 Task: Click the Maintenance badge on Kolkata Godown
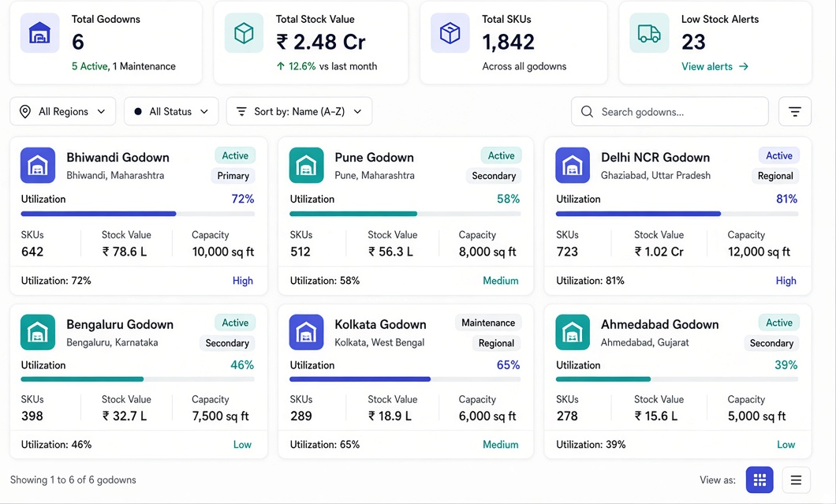(488, 323)
